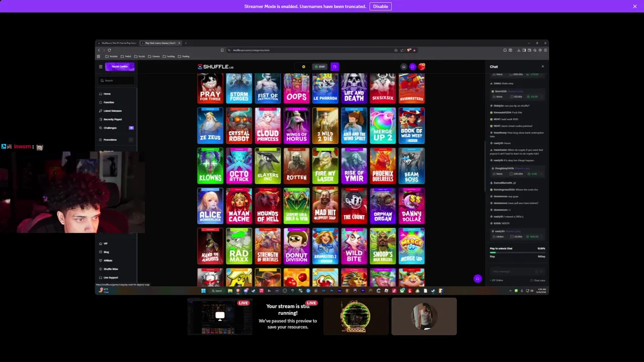
Task: Focus the chat message input field
Action: click(517, 271)
